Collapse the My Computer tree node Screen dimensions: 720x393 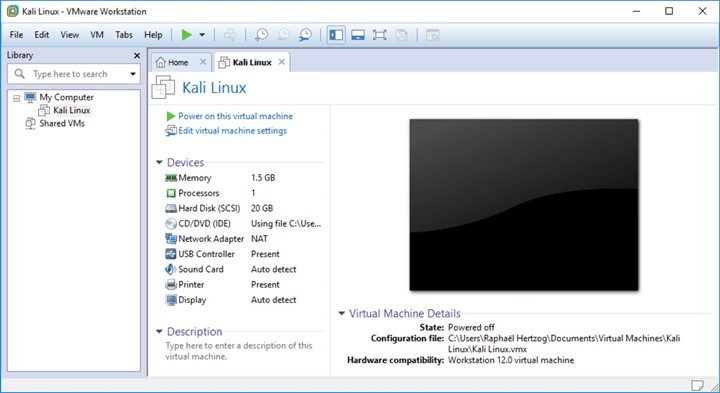point(17,98)
